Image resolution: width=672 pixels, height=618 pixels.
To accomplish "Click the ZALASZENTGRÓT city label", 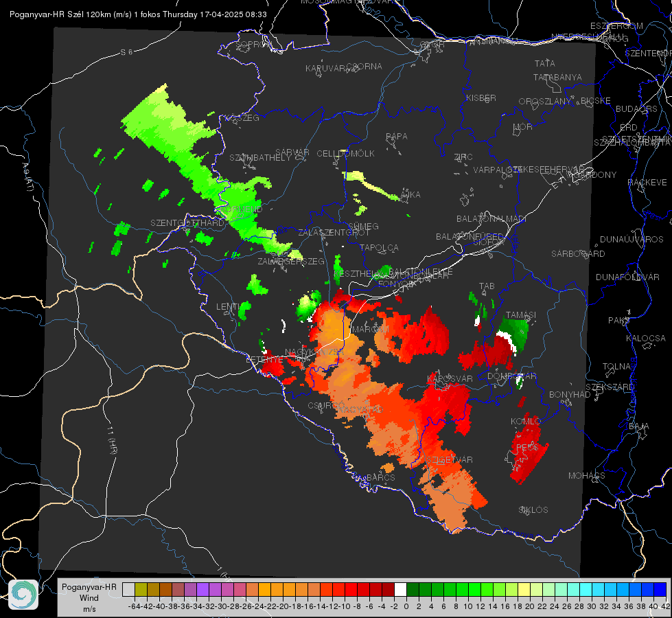I will click(334, 233).
